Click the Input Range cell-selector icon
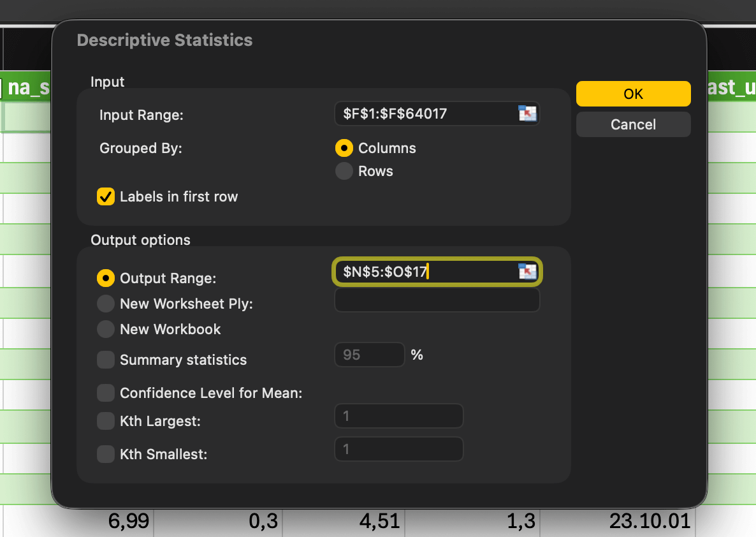Image resolution: width=756 pixels, height=537 pixels. 527,114
